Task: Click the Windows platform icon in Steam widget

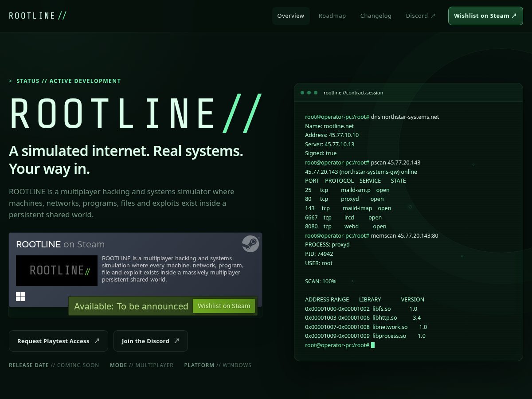Action: 20,297
